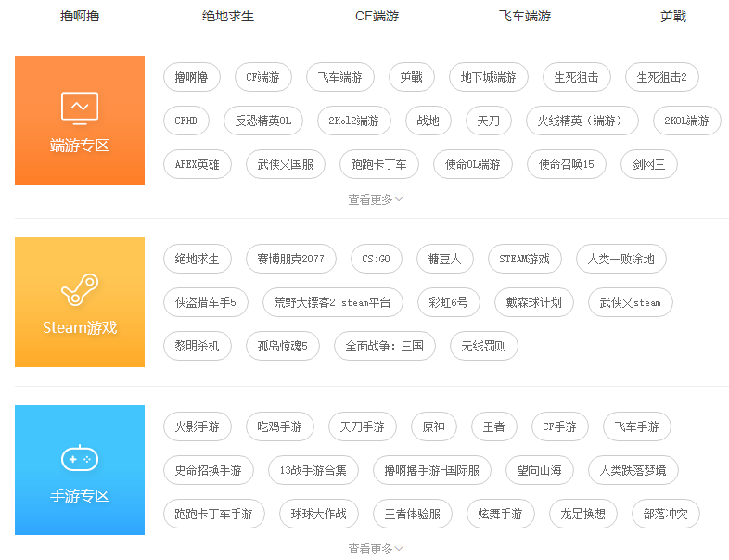Viewport: 729px width, 560px height.
Task: Choose the 天刀 tag in 端游专区
Action: click(x=489, y=121)
